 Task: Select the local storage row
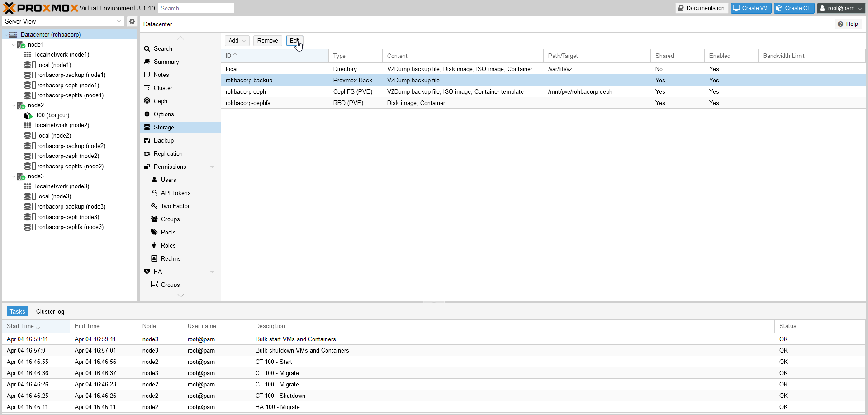543,69
